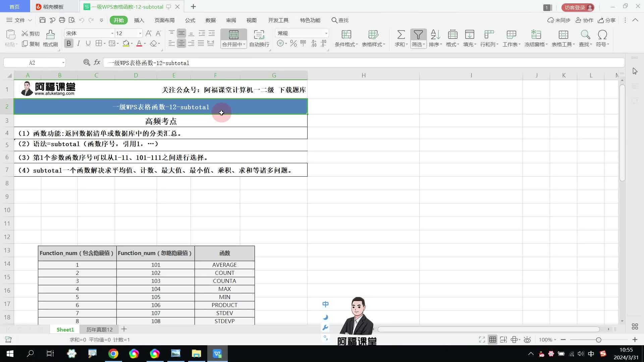
Task: Click the Format Painter icon
Action: click(x=50, y=35)
